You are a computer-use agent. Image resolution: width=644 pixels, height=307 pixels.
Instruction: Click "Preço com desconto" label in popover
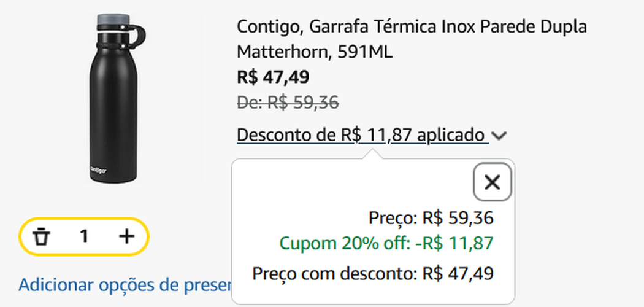click(x=335, y=273)
